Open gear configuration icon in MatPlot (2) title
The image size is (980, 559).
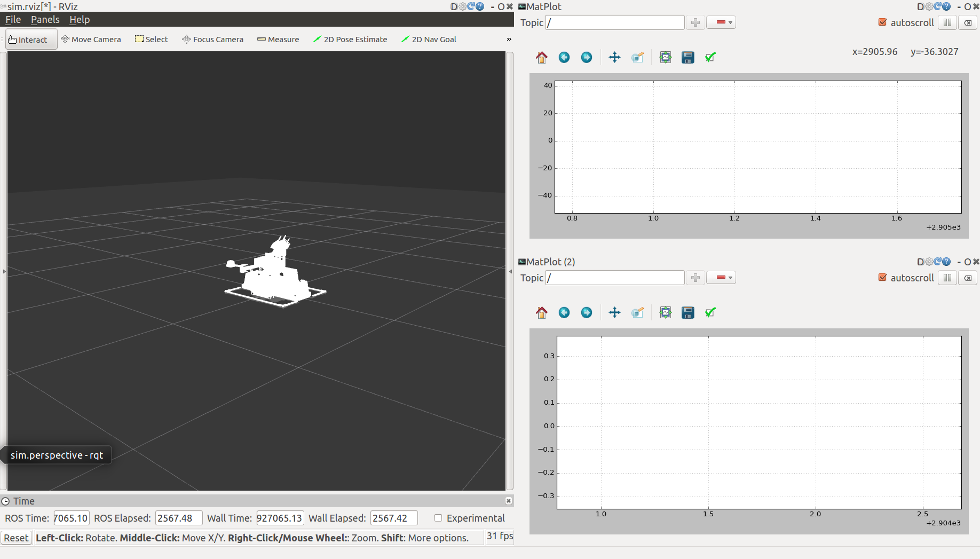click(x=929, y=262)
